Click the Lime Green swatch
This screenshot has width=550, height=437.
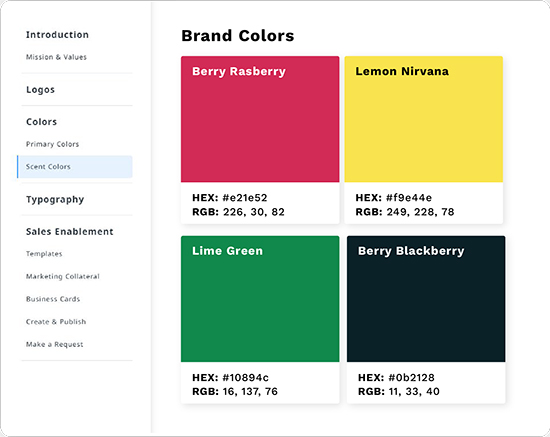(x=260, y=299)
